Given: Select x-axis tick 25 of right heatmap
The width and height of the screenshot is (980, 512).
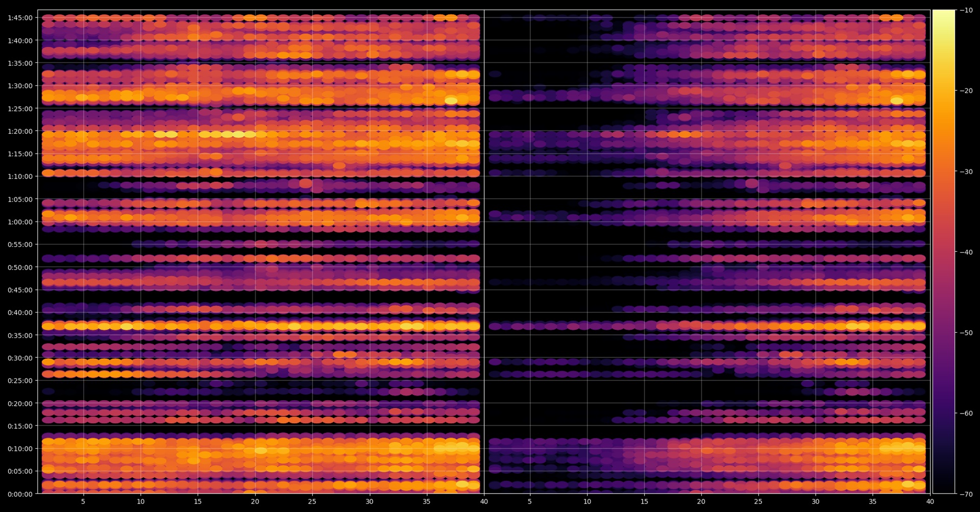Looking at the screenshot, I should click(758, 502).
